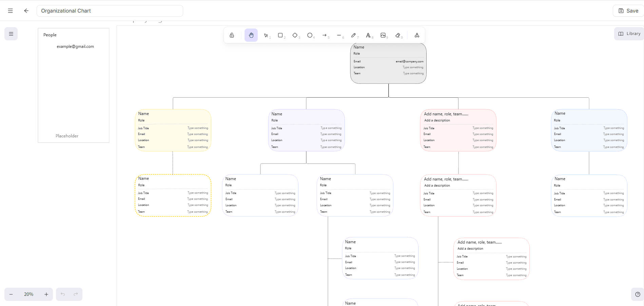The height and width of the screenshot is (306, 644).
Task: Choose the Diamond shape tool
Action: (x=295, y=35)
